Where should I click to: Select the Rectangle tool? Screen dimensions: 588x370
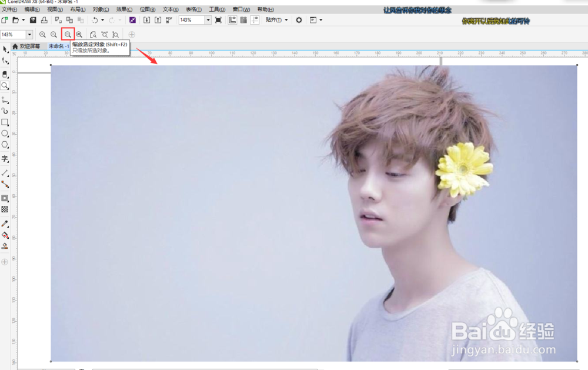coord(5,122)
